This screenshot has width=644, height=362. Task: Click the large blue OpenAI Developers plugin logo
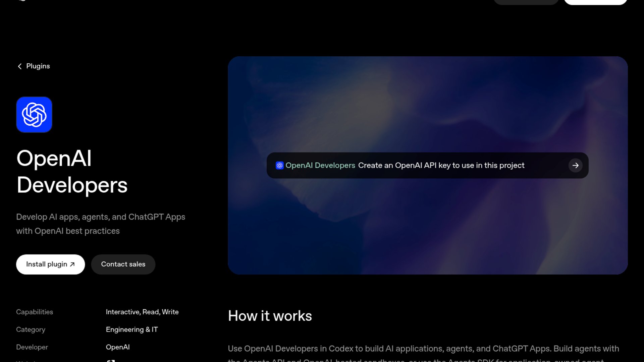[34, 115]
